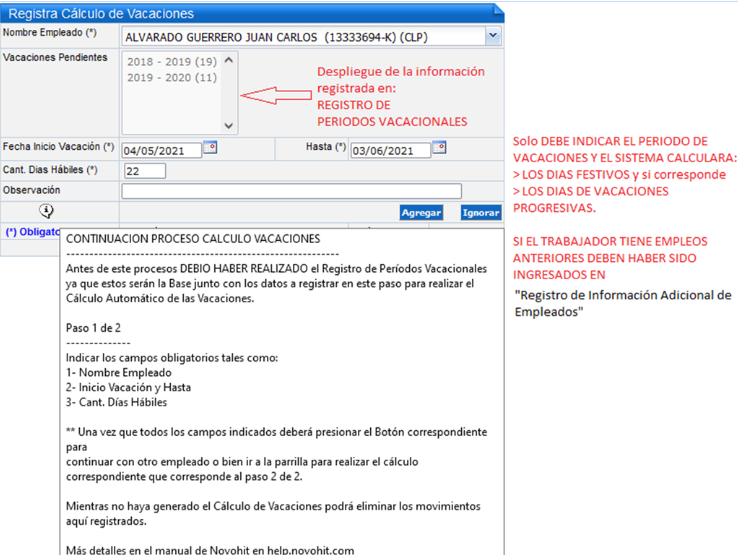Click the info help balloon icon
This screenshot has height=555, width=738.
[x=46, y=211]
